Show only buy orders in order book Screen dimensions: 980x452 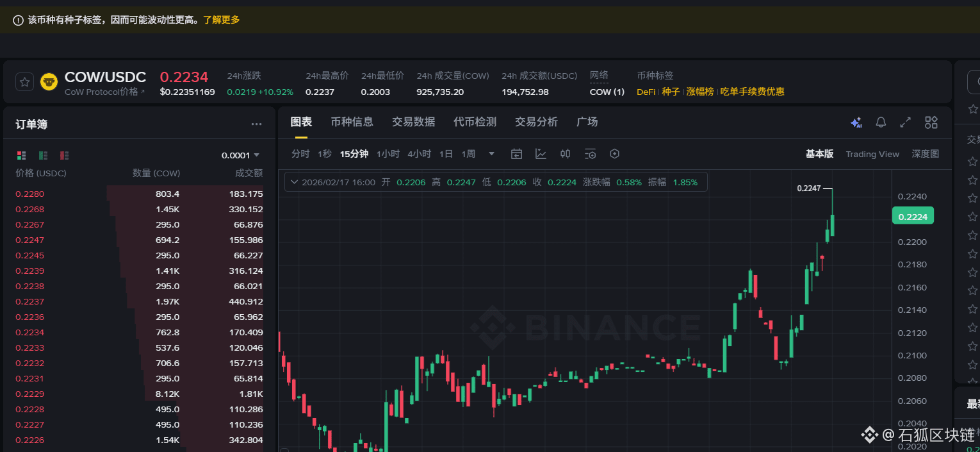tap(43, 155)
